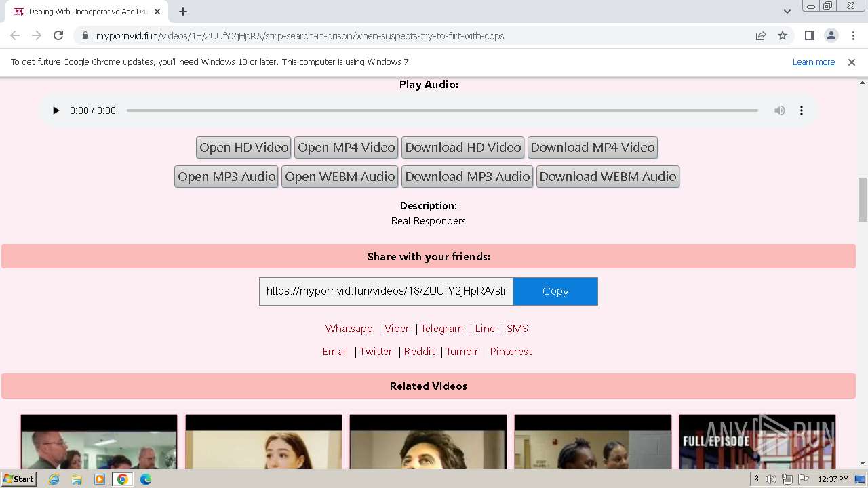Go back to previous page
Viewport: 868px width, 488px height.
15,36
